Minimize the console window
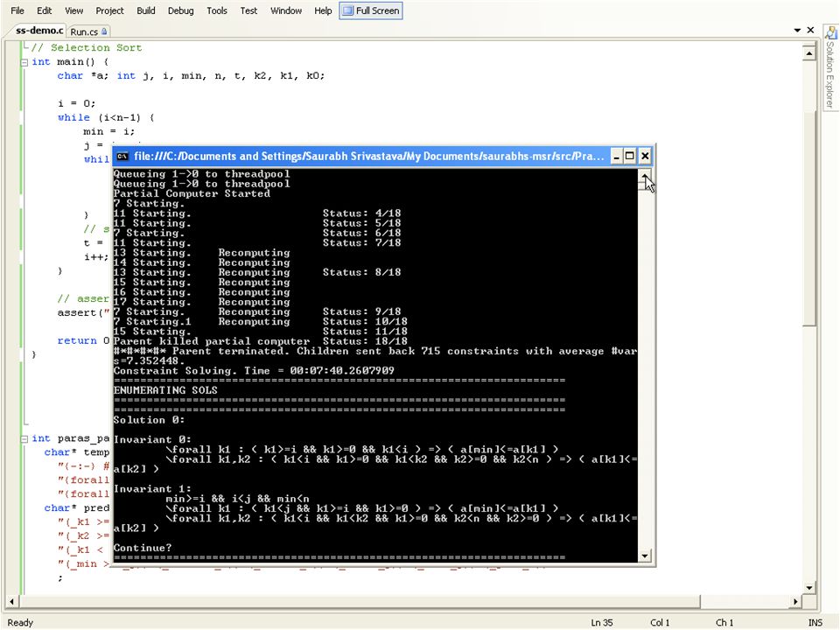This screenshot has width=840, height=630. pos(616,157)
